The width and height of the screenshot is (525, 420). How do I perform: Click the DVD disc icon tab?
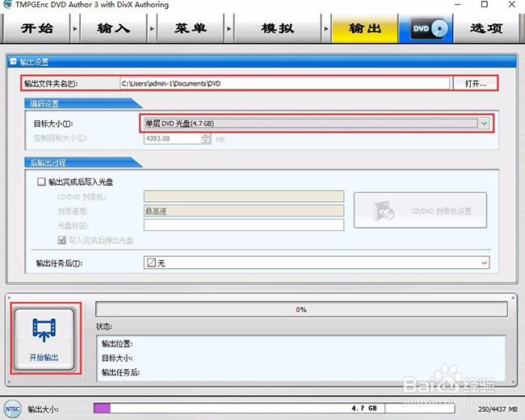click(x=426, y=28)
